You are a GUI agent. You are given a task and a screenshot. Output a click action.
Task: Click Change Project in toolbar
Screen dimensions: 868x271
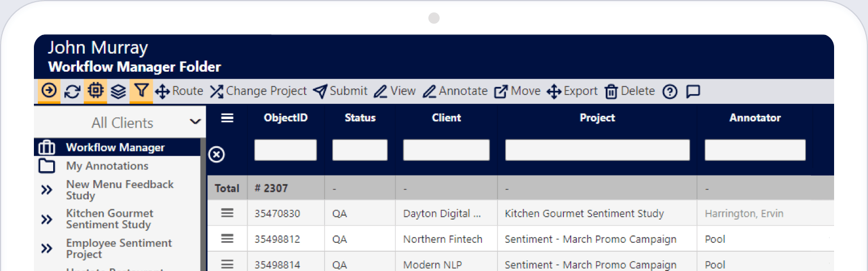point(258,91)
